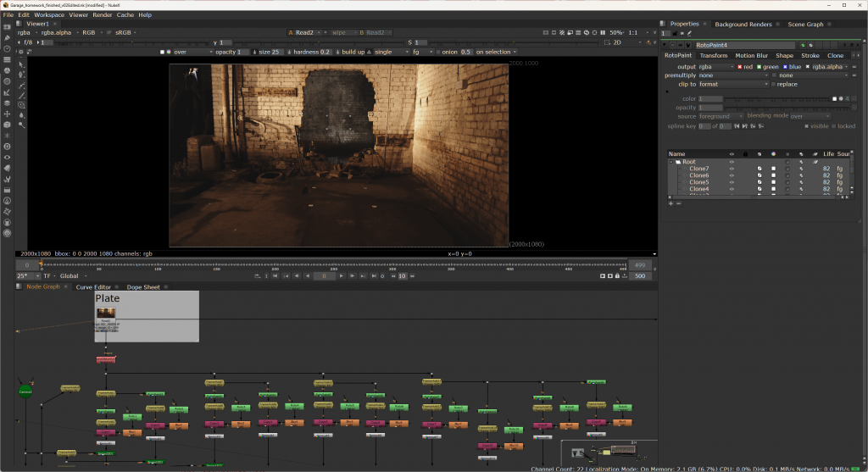Enable the replace checkbox

(x=774, y=85)
